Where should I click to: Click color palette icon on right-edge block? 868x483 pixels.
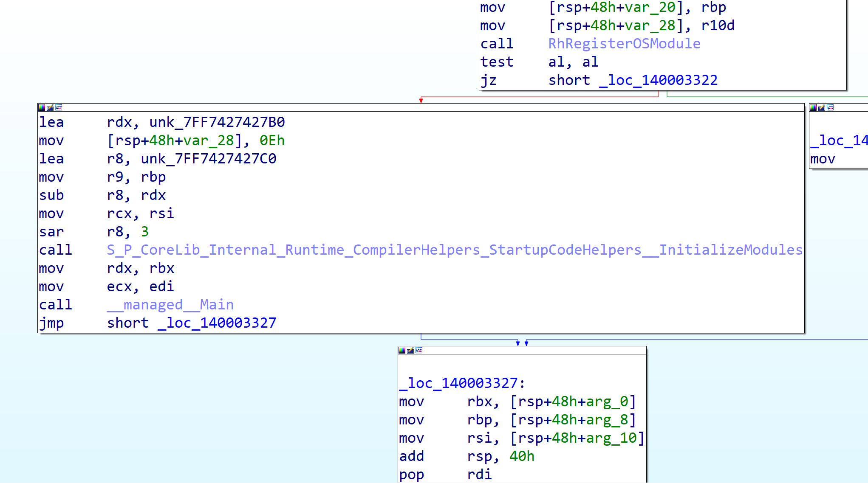[x=813, y=107]
